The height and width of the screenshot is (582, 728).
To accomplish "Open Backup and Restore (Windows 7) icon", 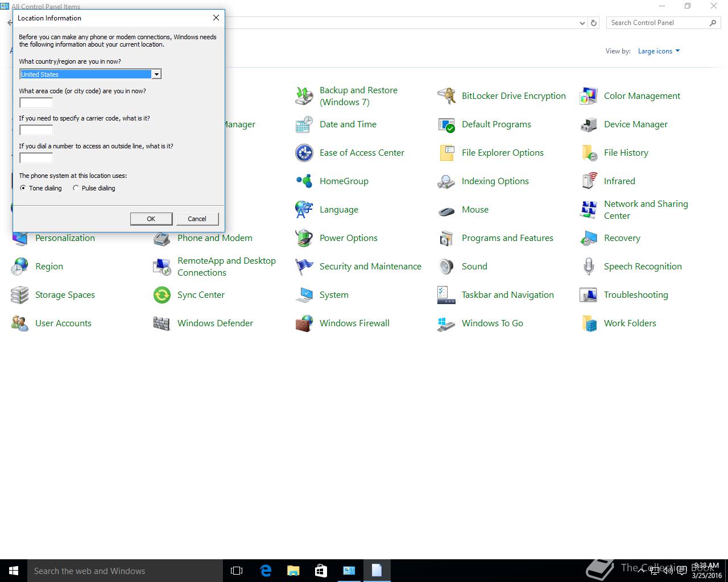I will pyautogui.click(x=304, y=96).
